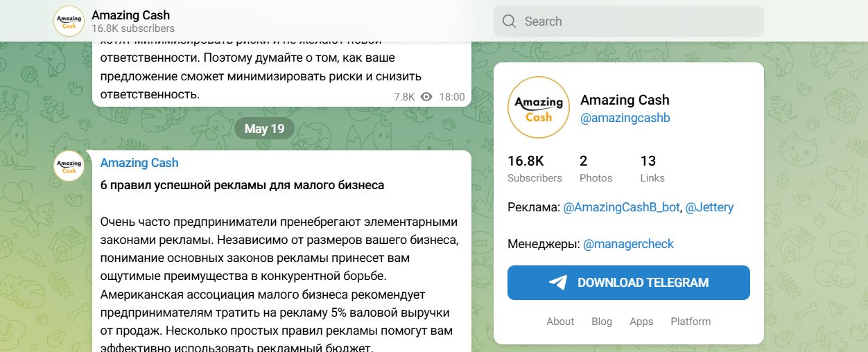The width and height of the screenshot is (868, 352).
Task: Click the 2 Photos counter
Action: [x=596, y=169]
